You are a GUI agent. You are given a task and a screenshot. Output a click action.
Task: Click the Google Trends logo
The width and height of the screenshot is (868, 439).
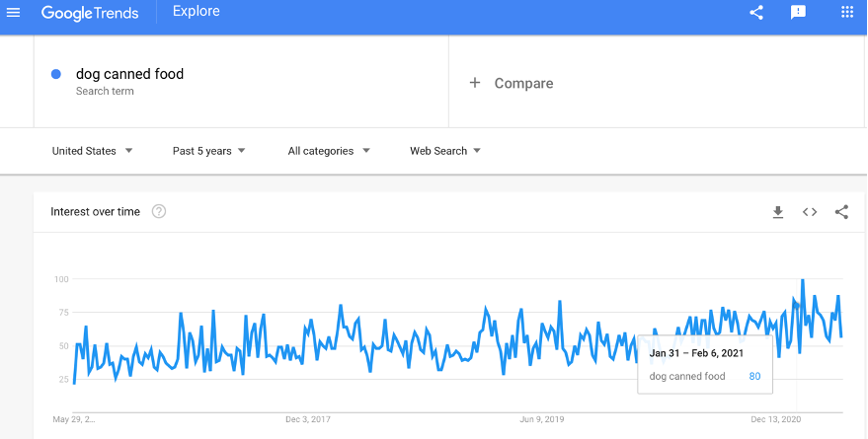click(x=90, y=12)
